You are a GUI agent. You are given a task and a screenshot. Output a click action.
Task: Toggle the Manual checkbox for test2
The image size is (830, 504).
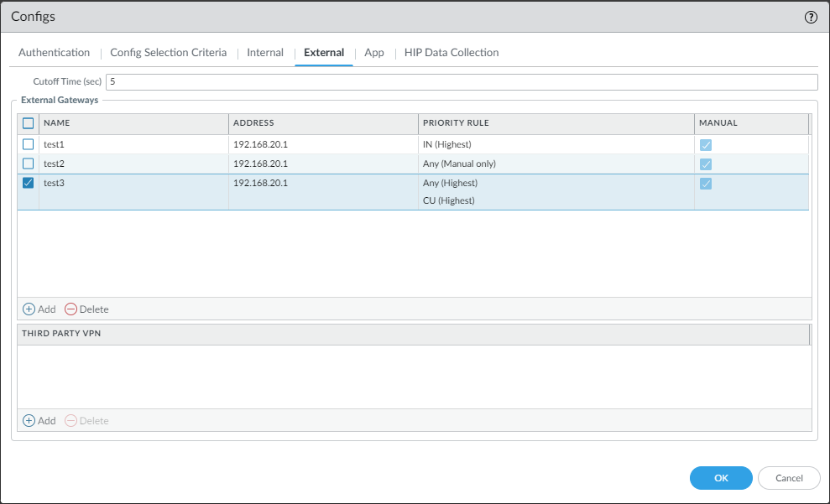706,164
